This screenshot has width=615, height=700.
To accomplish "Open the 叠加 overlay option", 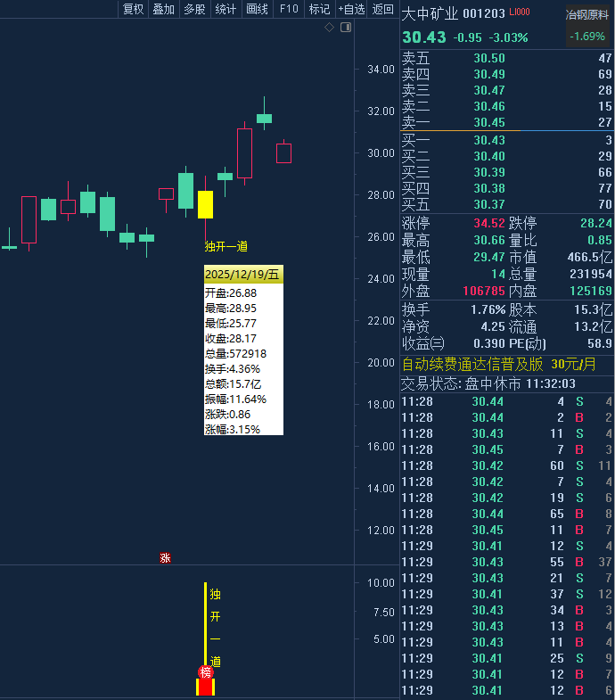I will pyautogui.click(x=163, y=9).
